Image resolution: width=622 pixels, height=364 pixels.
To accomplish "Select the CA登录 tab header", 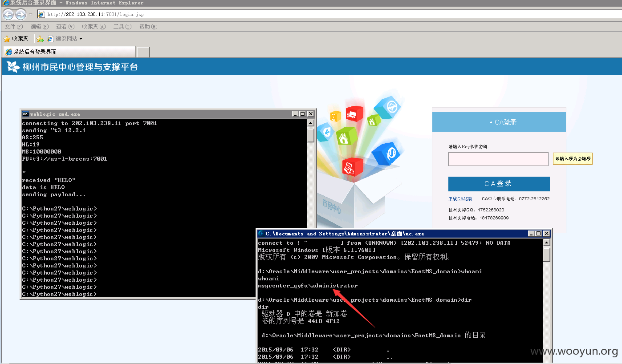I will [499, 122].
